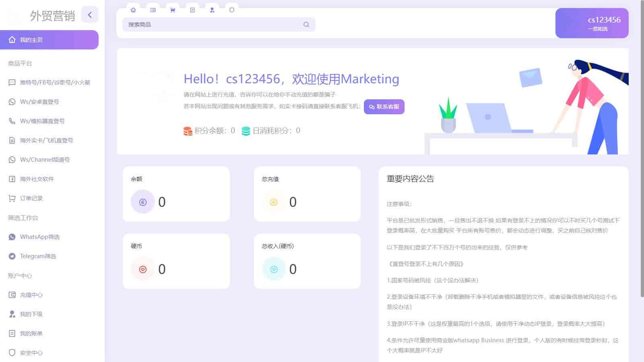
Task: Open 订单记录 from the sidebar
Action: (x=31, y=198)
